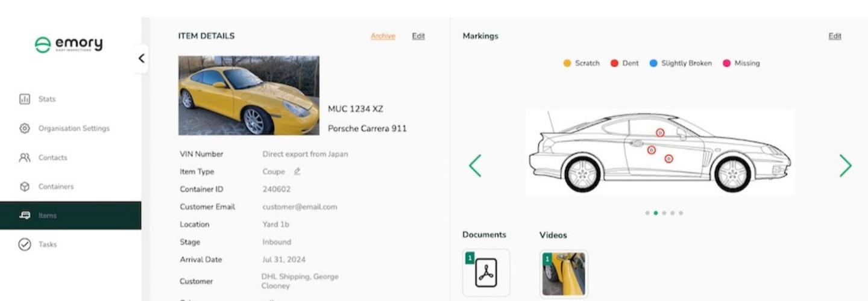Click the Containers box icon
The image size is (868, 301).
pos(25,187)
